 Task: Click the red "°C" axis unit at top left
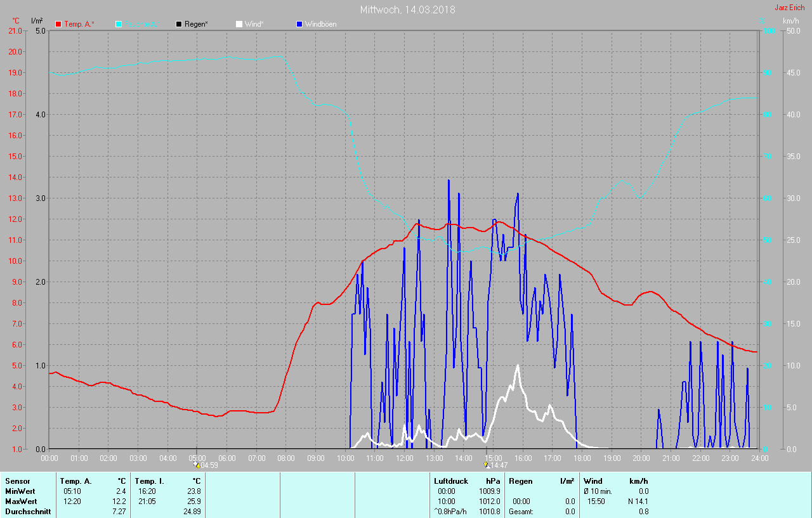pos(16,21)
